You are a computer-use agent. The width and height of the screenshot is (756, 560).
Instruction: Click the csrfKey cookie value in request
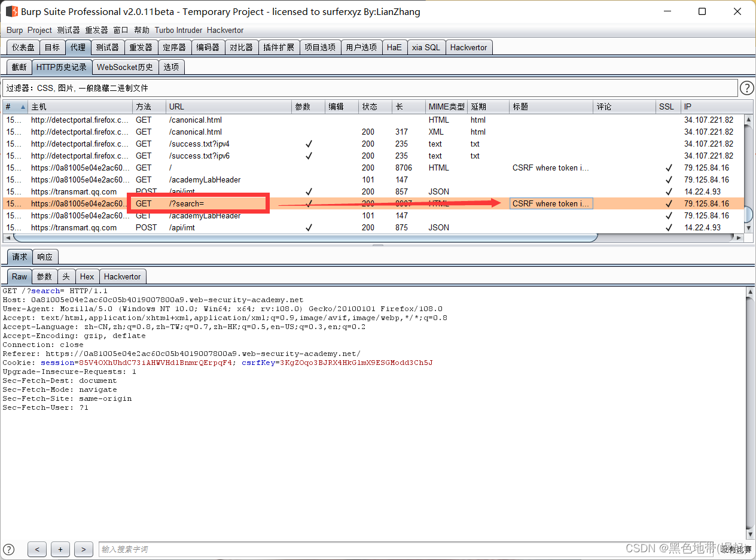click(356, 363)
